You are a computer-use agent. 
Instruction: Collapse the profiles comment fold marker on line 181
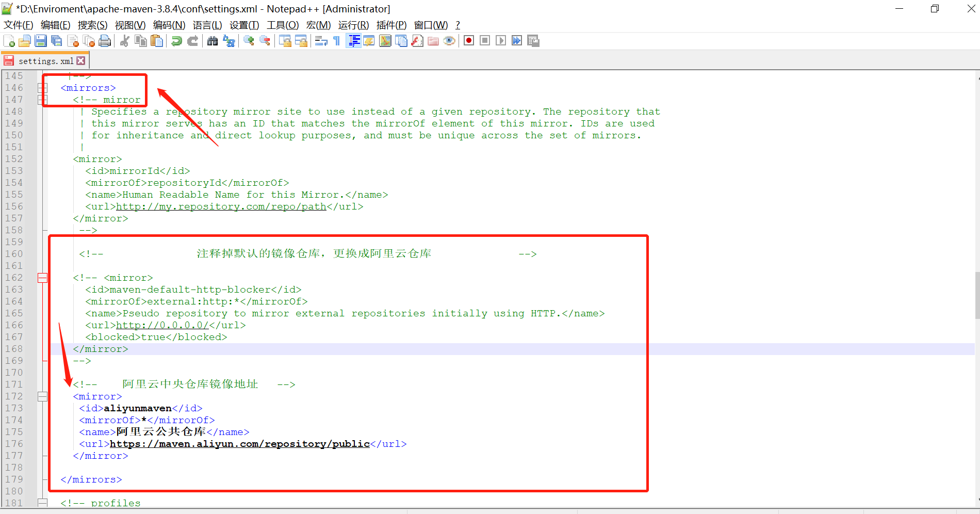point(42,503)
